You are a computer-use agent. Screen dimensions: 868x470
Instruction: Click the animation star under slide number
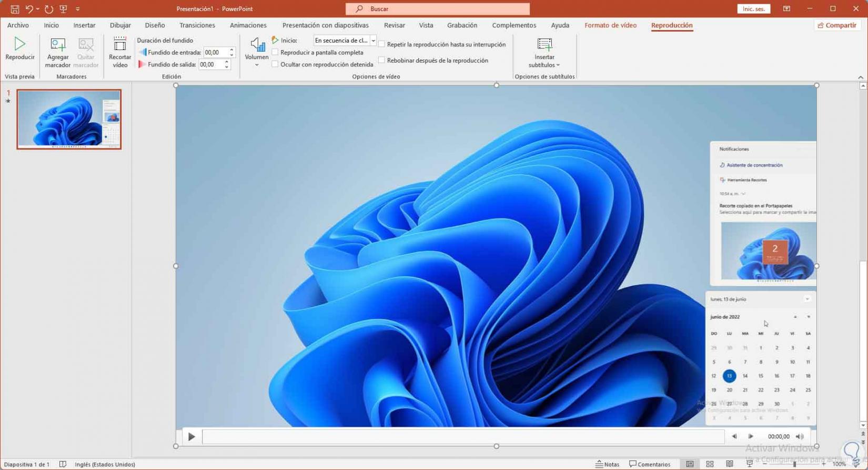(8, 101)
